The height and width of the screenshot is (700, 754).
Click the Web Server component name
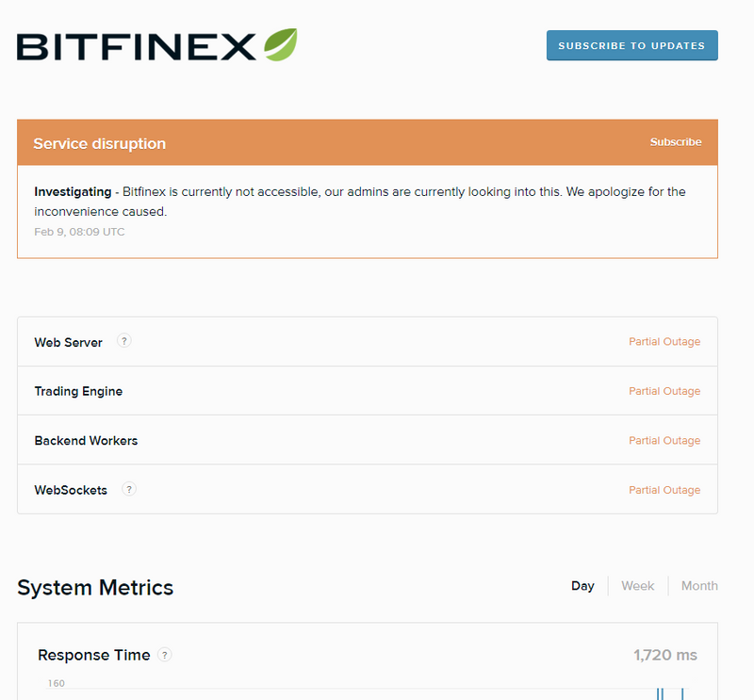point(68,342)
